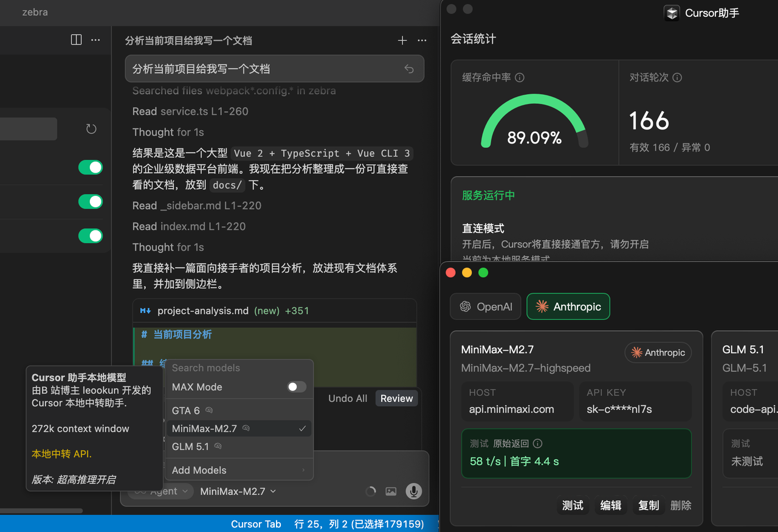This screenshot has height=532, width=778.
Task: Click the revert arrow in the prompt box
Action: tap(409, 69)
